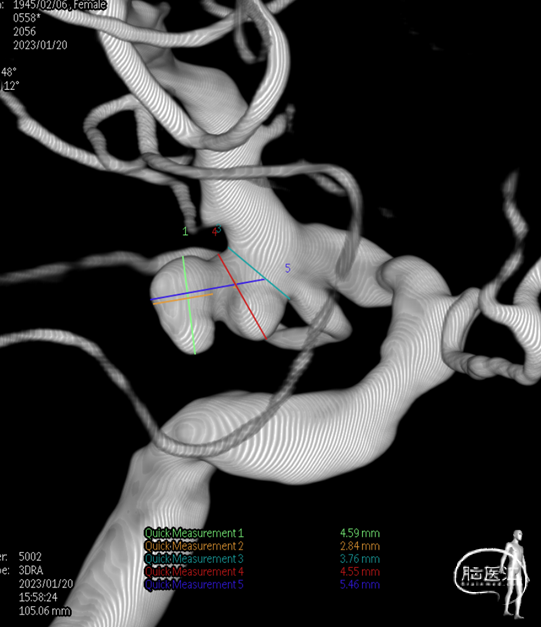Select the Quick Measurement 1 label
Viewport: 541px width, 627px height.
194,533
